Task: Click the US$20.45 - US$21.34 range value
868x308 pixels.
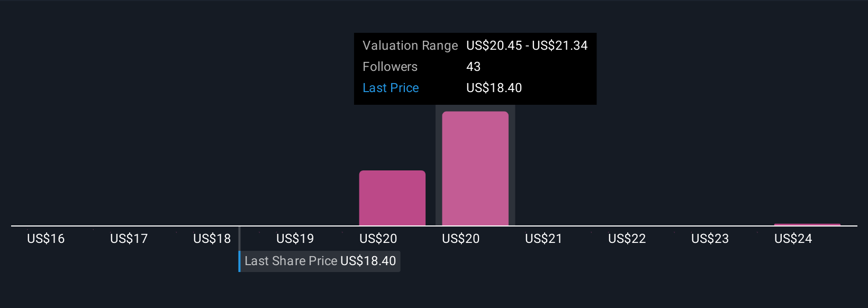Action: (x=527, y=46)
